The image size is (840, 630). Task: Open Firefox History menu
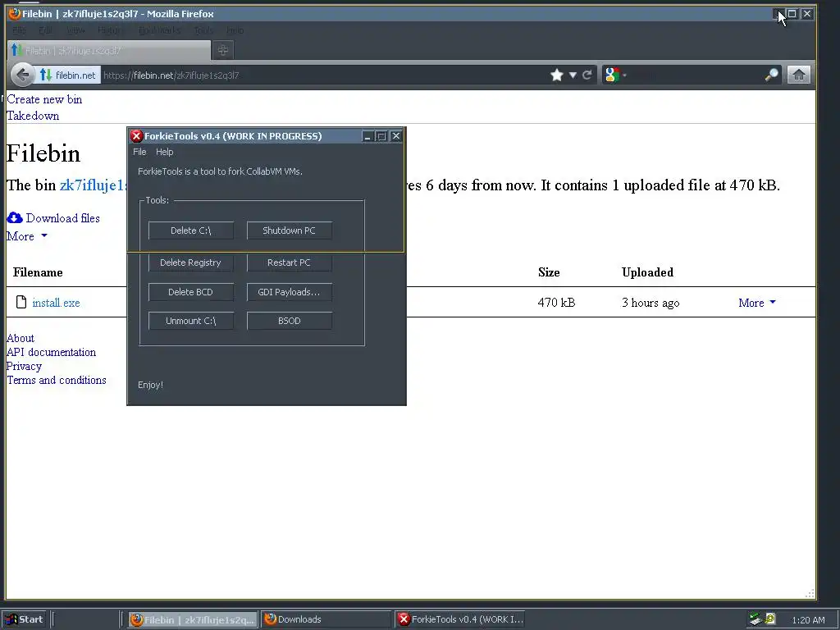click(x=110, y=30)
